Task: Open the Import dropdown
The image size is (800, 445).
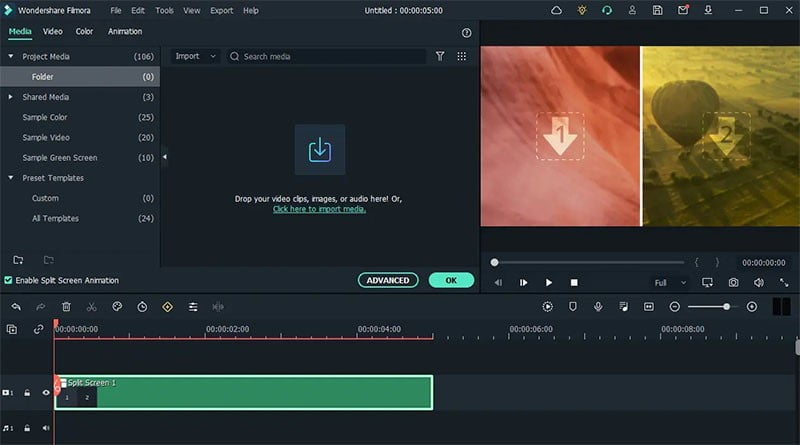Action: click(195, 56)
